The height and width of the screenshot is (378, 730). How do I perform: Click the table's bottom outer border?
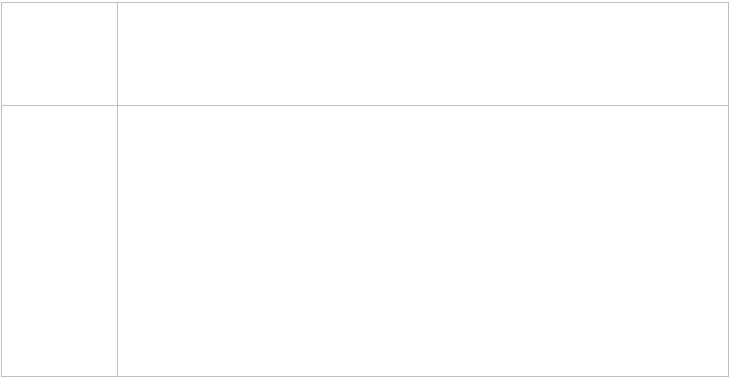click(365, 376)
